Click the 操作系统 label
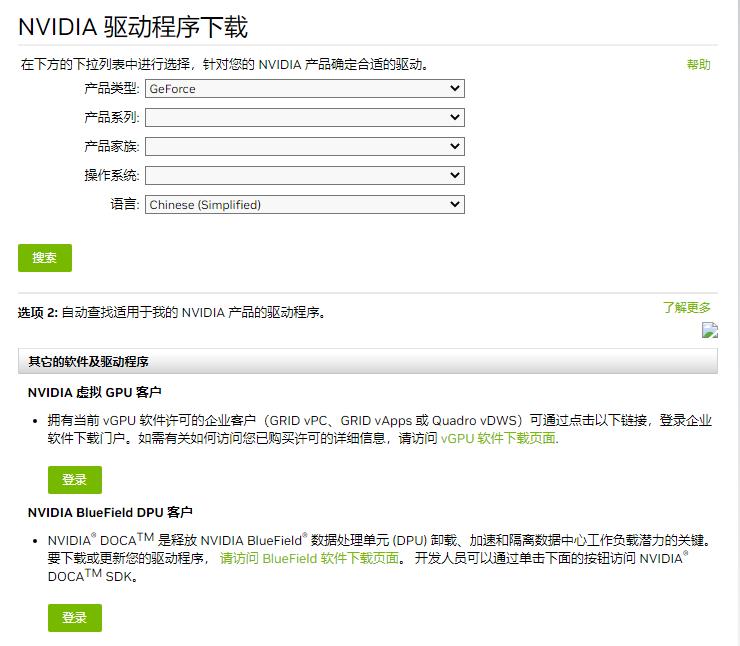The width and height of the screenshot is (740, 646). tap(112, 175)
